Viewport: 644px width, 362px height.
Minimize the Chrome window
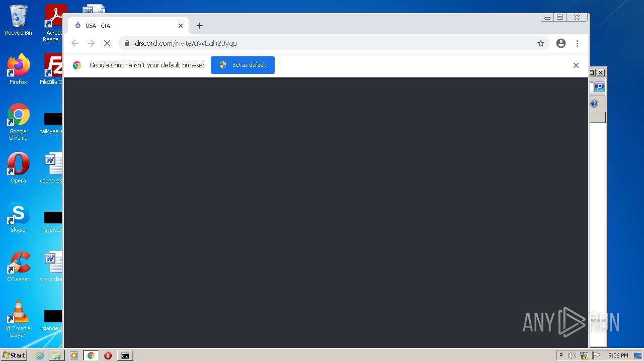[x=547, y=18]
